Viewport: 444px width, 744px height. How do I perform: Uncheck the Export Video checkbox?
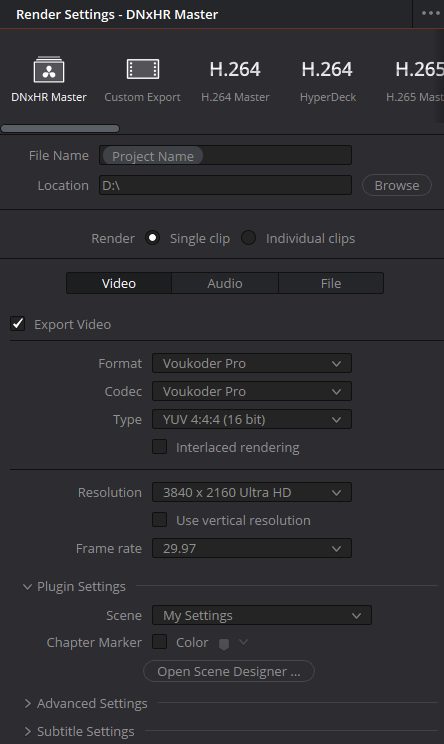tap(18, 324)
